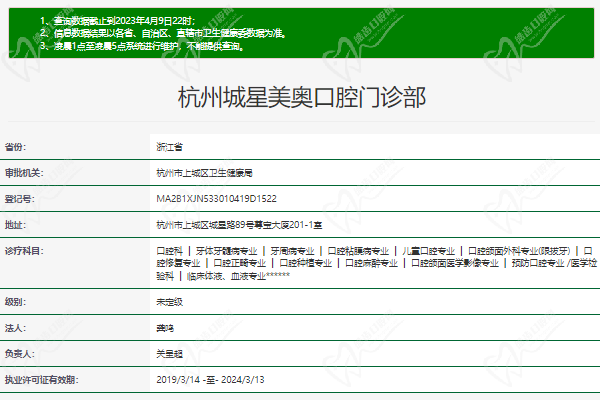600x400 pixels.
Task: Click 口腔颌面外科专业(限拔牙) specialty
Action: pyautogui.click(x=519, y=251)
